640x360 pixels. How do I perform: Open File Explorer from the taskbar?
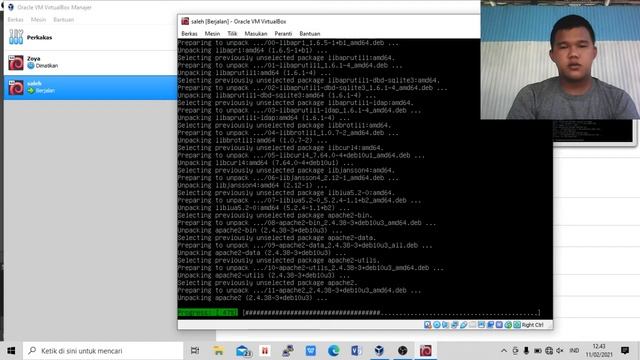(218, 351)
